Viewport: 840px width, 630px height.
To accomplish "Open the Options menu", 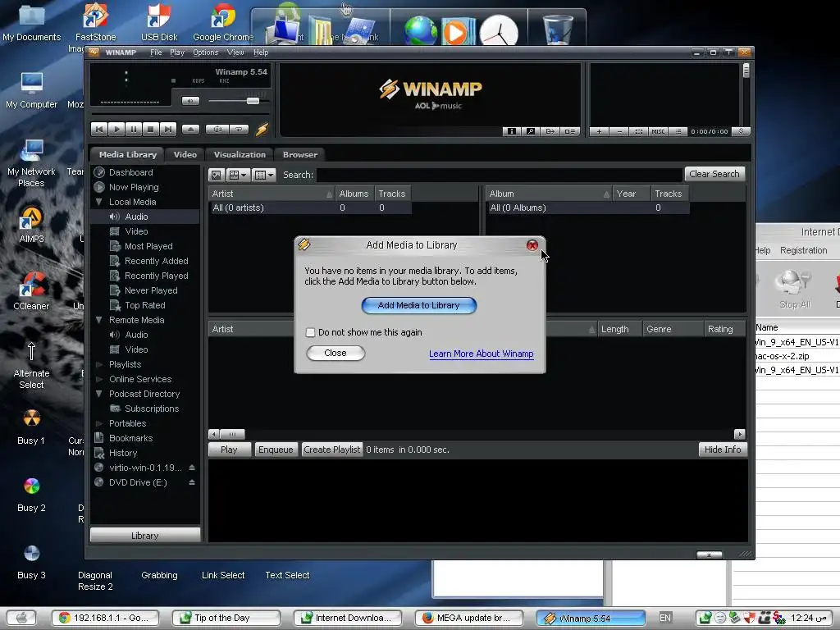I will [x=206, y=52].
